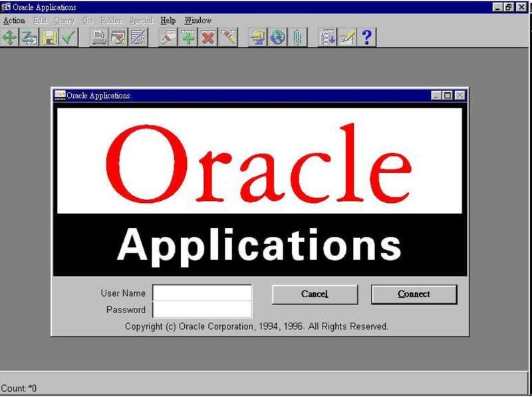This screenshot has width=532, height=397.
Task: Close the inner Oracle Applications login window
Action: [x=460, y=96]
